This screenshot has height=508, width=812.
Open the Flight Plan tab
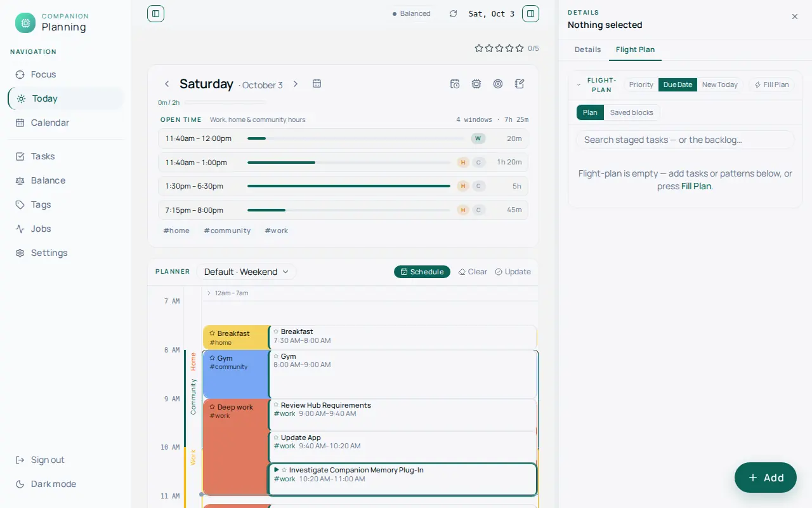click(x=635, y=50)
